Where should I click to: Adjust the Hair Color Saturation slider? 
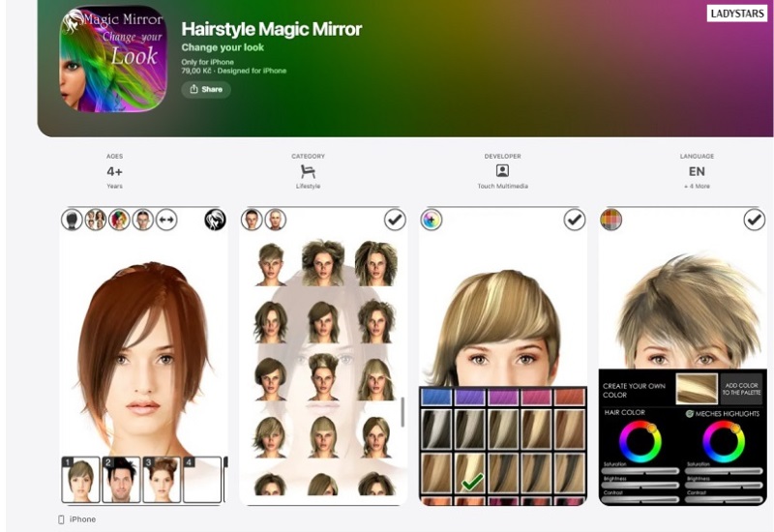pos(640,471)
